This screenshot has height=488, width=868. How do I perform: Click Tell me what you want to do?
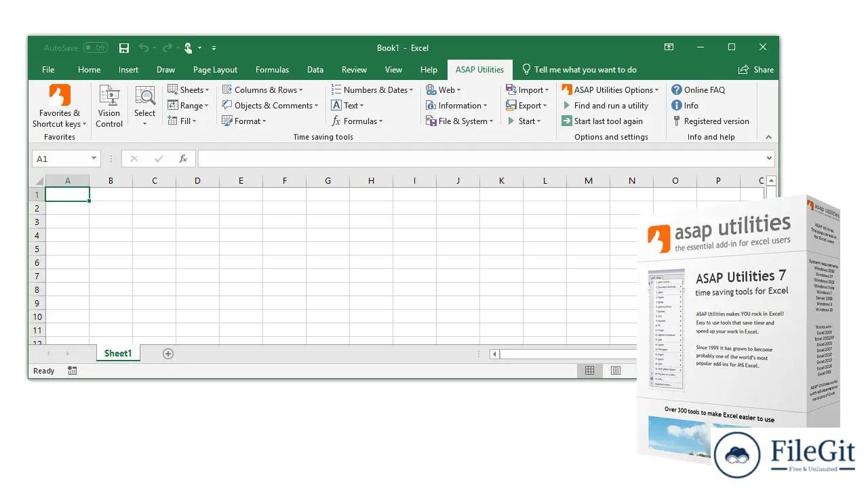[579, 70]
